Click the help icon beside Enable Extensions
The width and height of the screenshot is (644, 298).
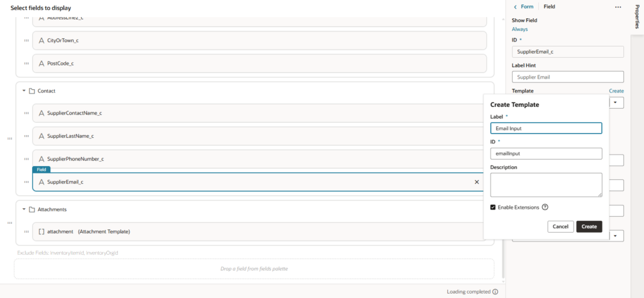545,207
